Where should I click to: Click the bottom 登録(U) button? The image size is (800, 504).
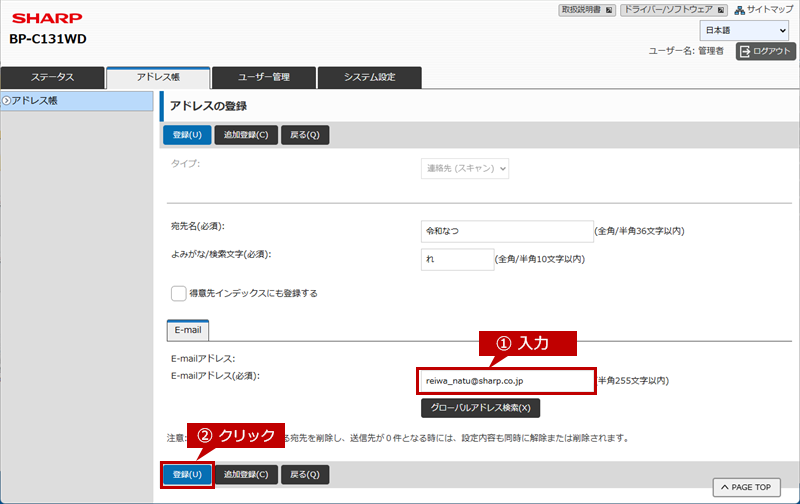point(187,475)
